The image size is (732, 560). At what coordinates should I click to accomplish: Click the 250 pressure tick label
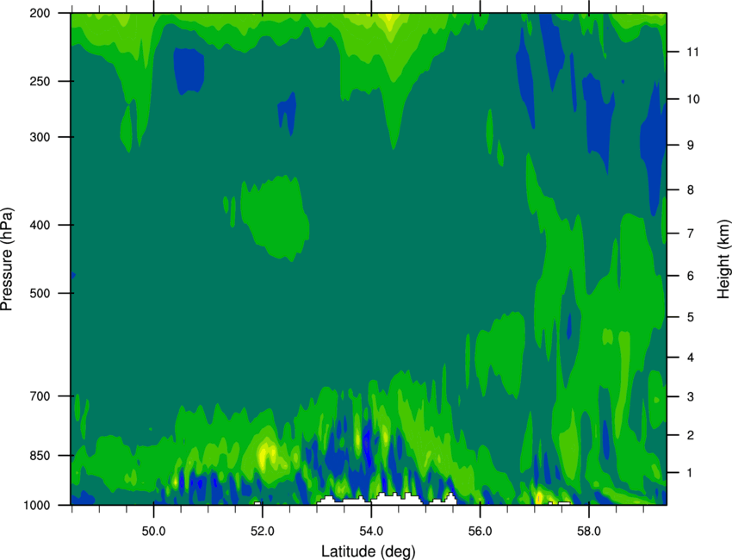pyautogui.click(x=40, y=81)
